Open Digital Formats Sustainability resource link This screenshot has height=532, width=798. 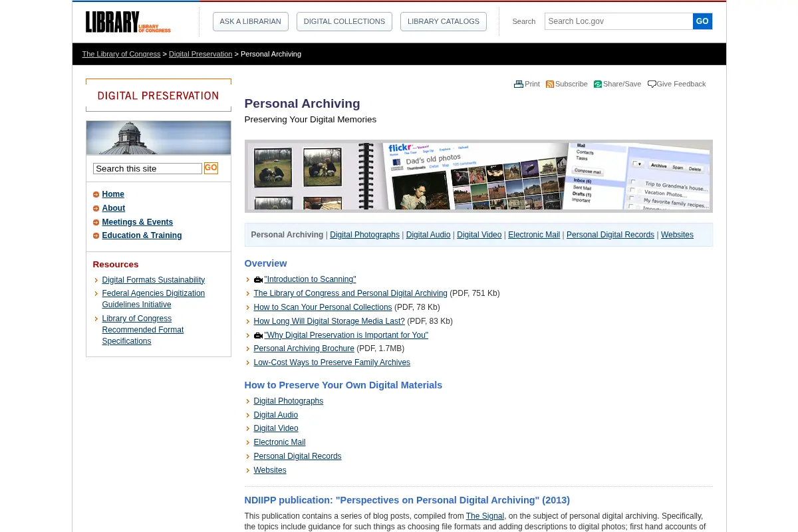tap(154, 280)
